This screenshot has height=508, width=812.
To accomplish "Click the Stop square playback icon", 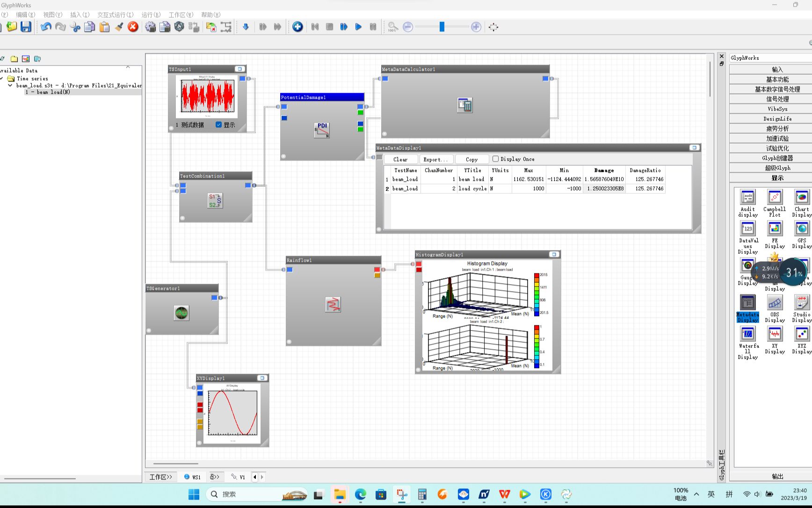I will pyautogui.click(x=329, y=27).
